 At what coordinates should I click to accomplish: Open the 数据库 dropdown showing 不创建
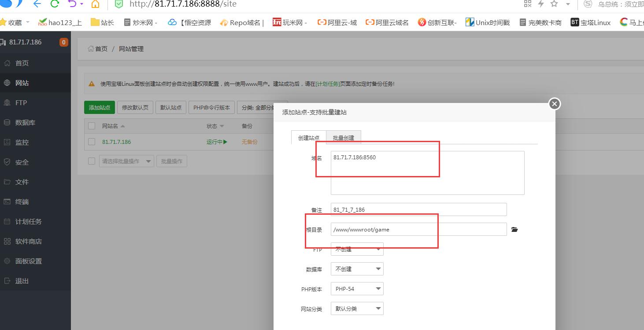(x=357, y=269)
